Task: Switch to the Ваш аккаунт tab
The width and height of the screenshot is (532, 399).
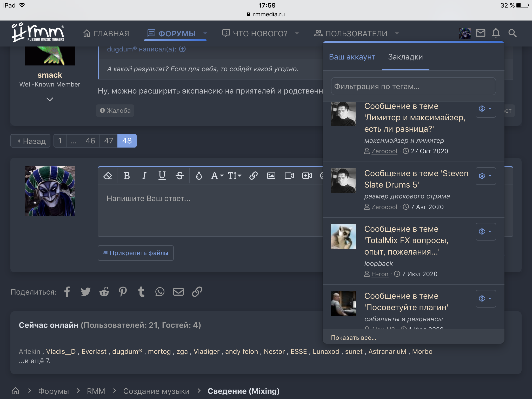Action: [x=352, y=57]
